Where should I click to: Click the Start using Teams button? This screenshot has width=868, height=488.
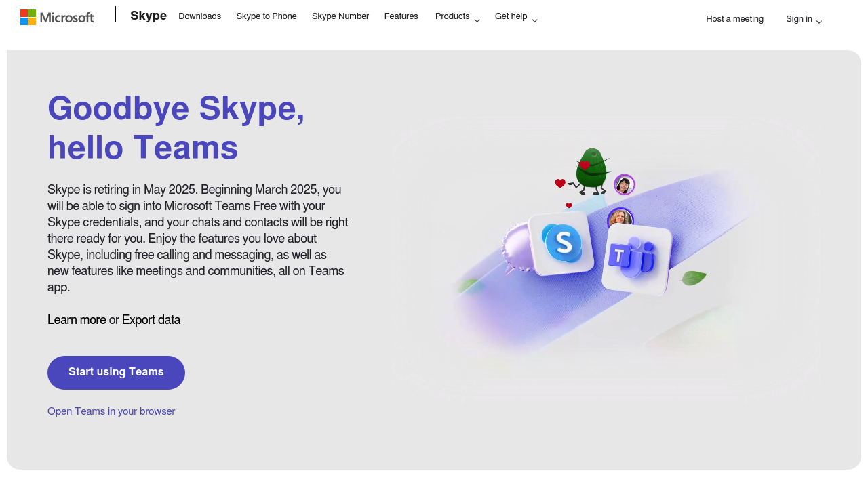(116, 373)
